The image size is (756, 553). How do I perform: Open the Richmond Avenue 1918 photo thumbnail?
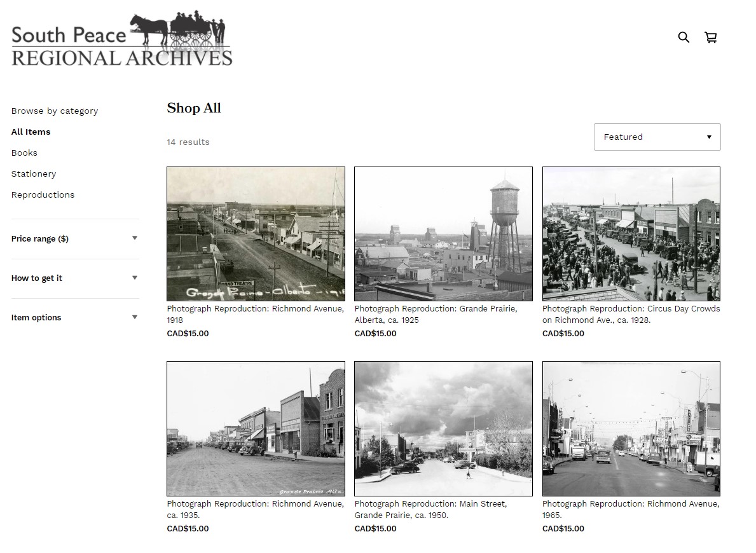[256, 234]
